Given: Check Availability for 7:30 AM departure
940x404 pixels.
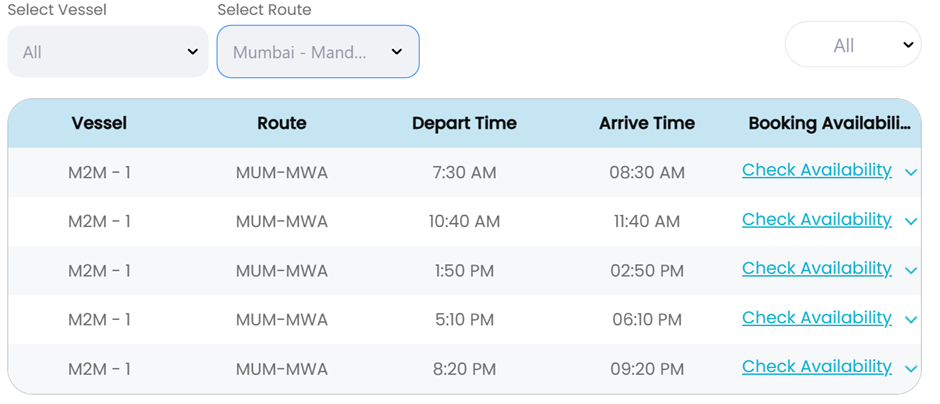Looking at the screenshot, I should point(816,170).
